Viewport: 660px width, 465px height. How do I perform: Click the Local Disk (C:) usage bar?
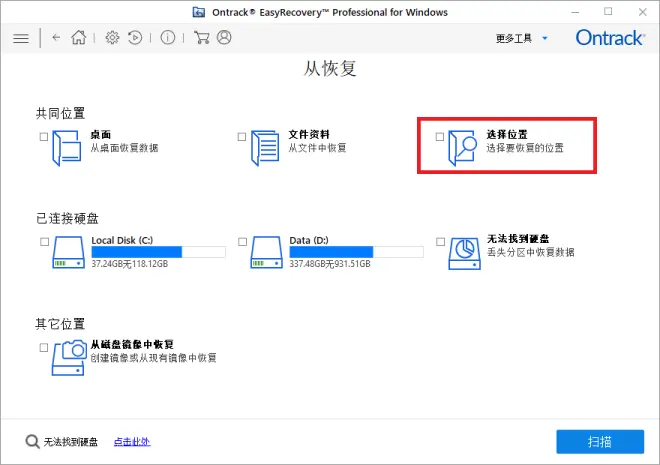click(x=158, y=252)
